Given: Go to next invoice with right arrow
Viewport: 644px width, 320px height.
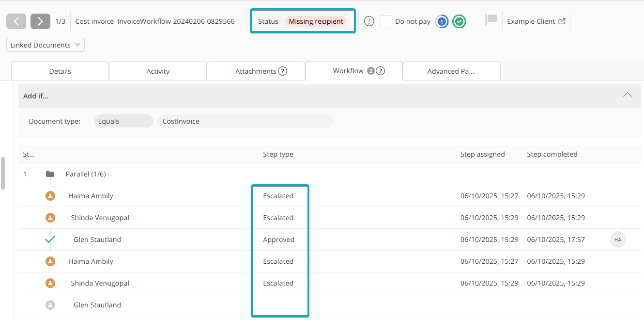Looking at the screenshot, I should (40, 21).
